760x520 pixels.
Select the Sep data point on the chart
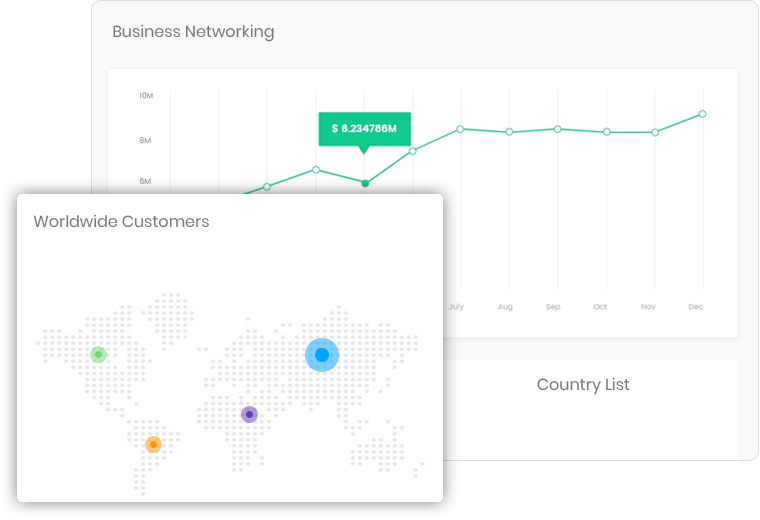pos(557,129)
